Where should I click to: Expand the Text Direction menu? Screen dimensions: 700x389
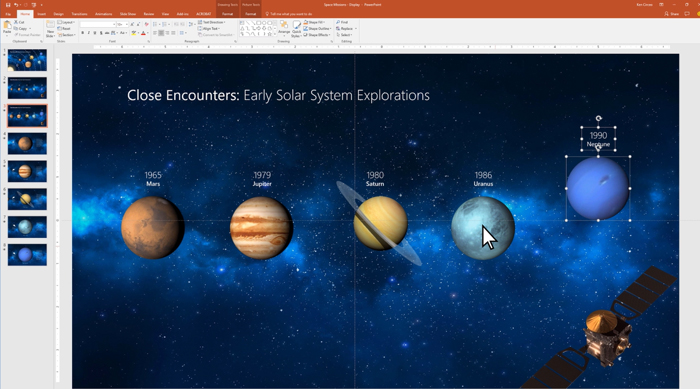212,22
